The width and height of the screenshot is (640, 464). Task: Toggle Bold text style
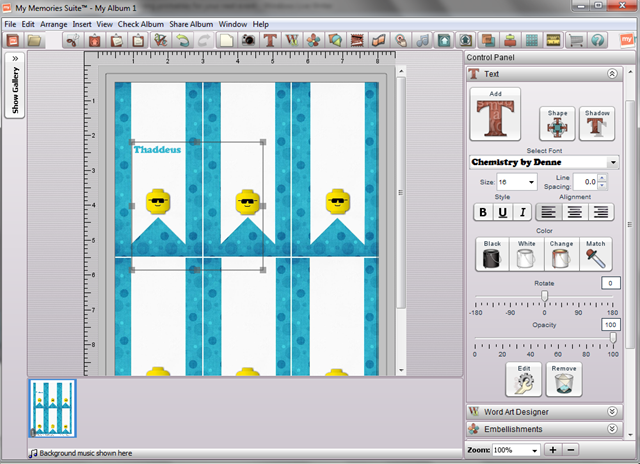pyautogui.click(x=483, y=211)
